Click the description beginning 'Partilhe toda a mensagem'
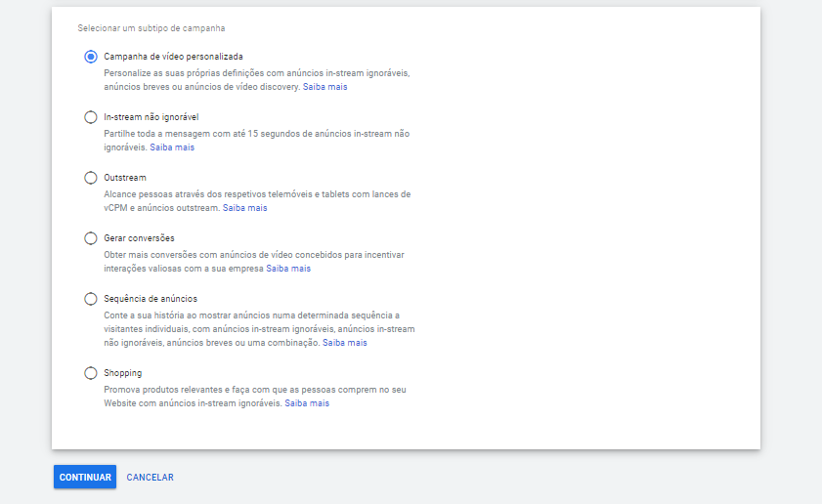This screenshot has height=504, width=822. (257, 141)
